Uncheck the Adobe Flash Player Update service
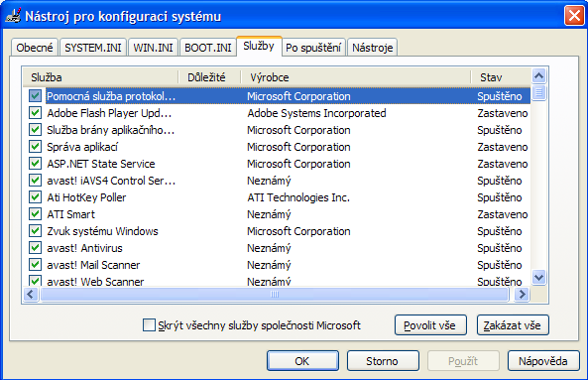 36,113
